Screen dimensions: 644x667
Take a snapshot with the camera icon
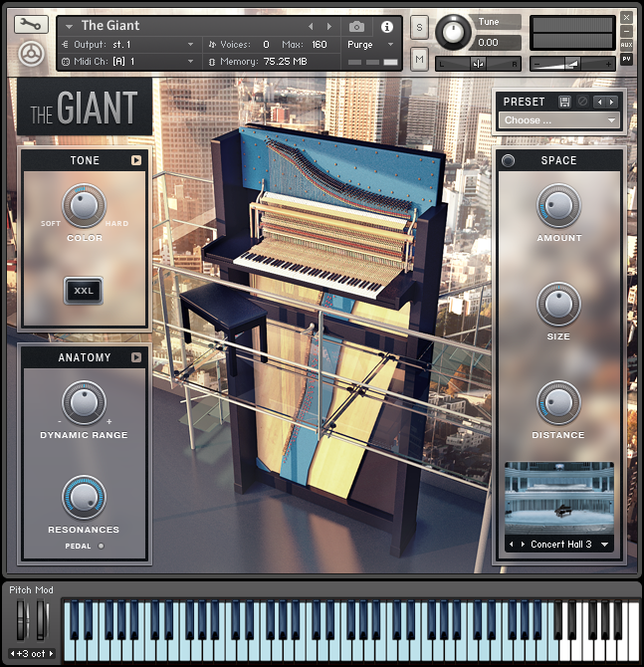coord(356,27)
